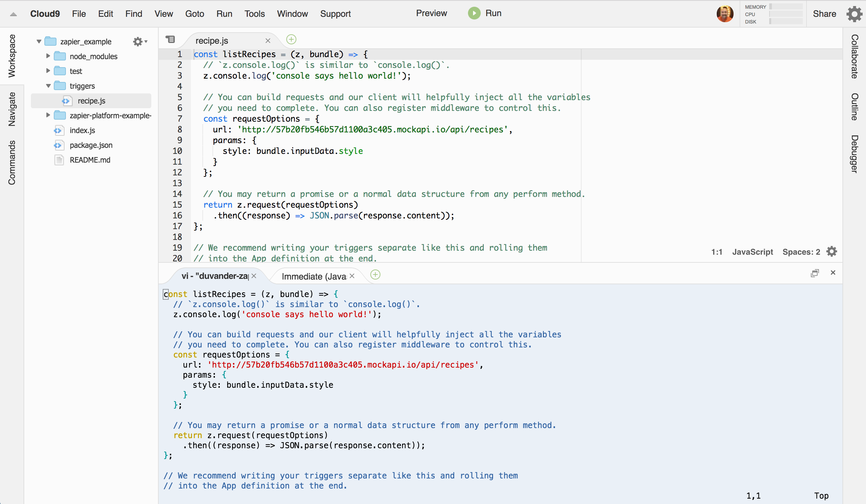Collapse the triggers folder
The width and height of the screenshot is (866, 504).
[48, 86]
